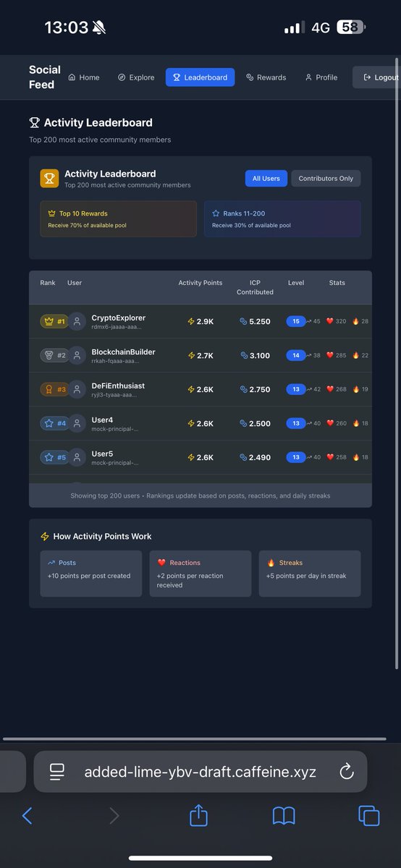Click the ICP Contributed column header

click(x=255, y=287)
